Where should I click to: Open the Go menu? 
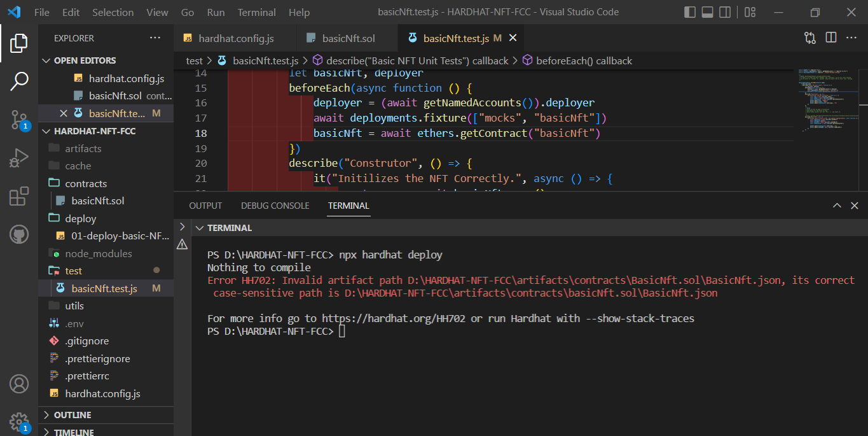[x=188, y=12]
